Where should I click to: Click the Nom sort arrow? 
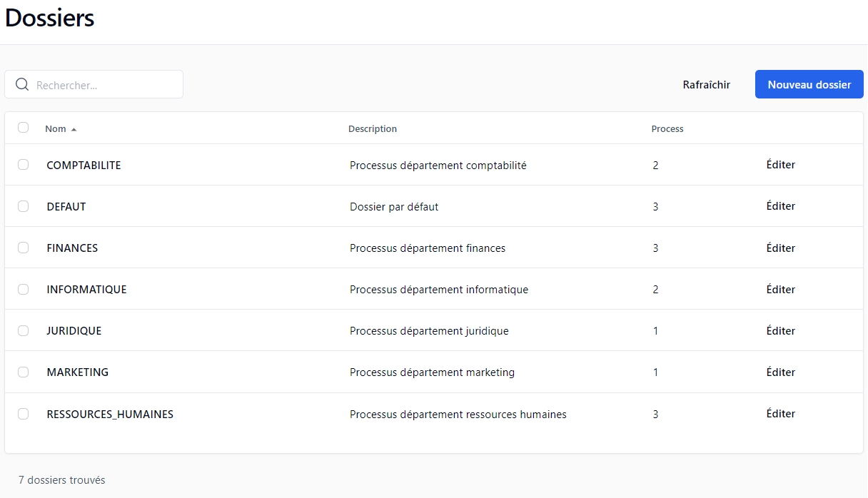pyautogui.click(x=74, y=130)
